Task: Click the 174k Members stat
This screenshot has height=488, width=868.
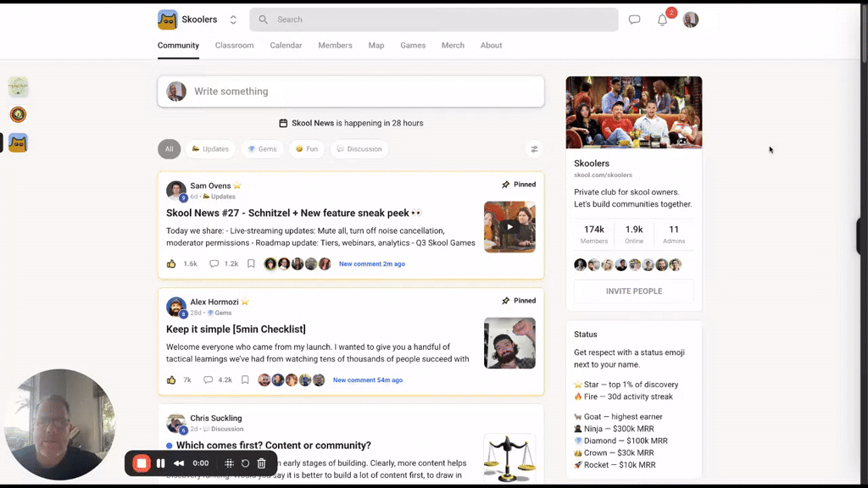Action: 594,234
